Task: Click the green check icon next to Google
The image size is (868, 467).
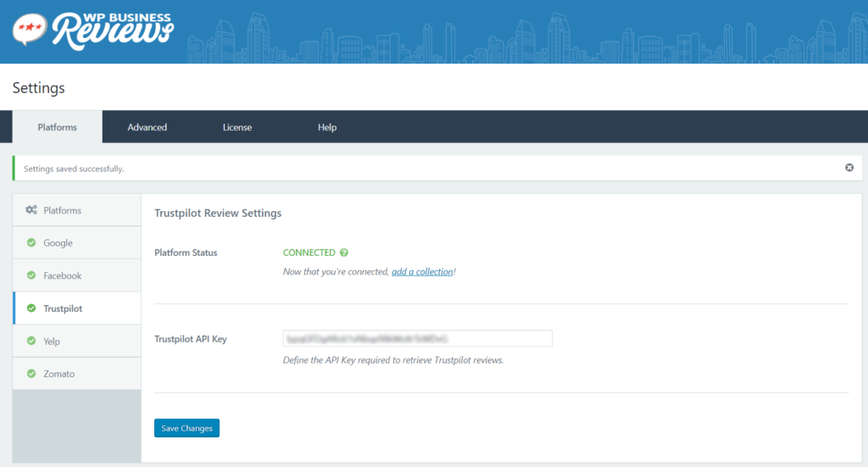Action: pyautogui.click(x=31, y=242)
